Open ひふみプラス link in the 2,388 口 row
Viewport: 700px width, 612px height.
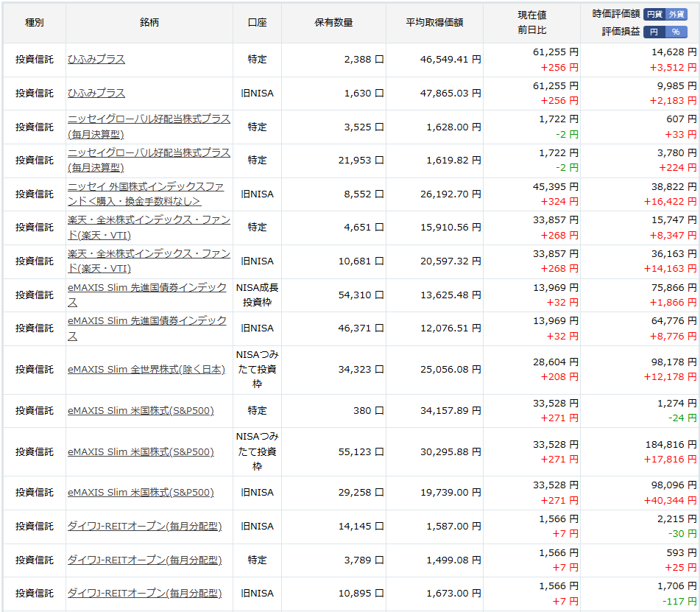(96, 60)
